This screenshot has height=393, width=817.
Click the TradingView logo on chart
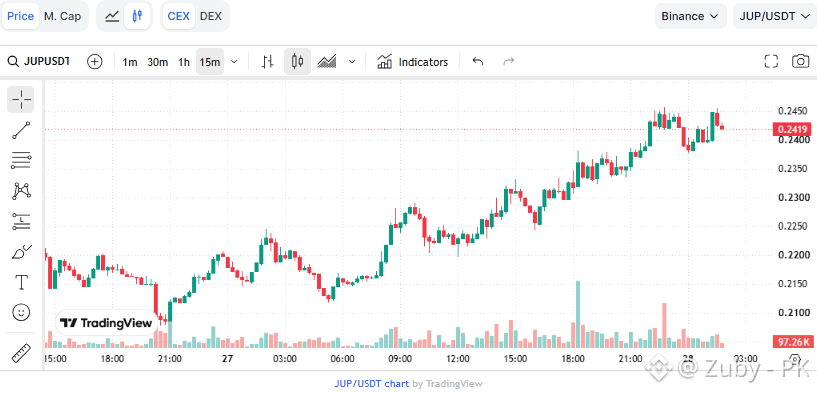(x=106, y=323)
